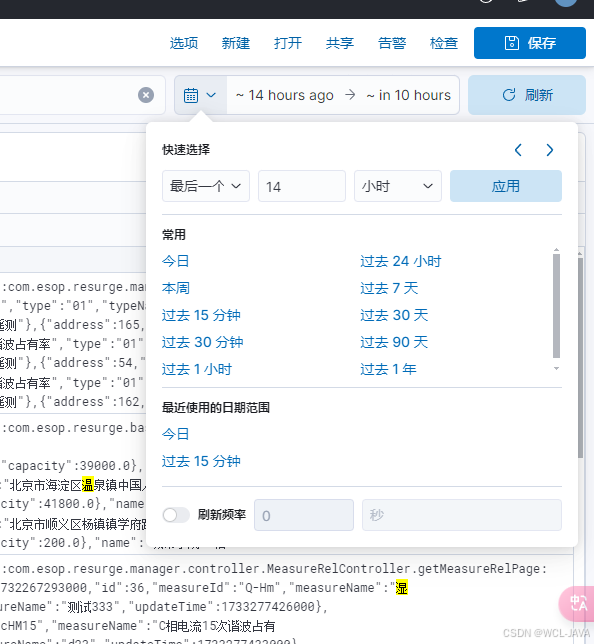Select 过去 7 天 quick range
The height and width of the screenshot is (644, 594).
[389, 288]
